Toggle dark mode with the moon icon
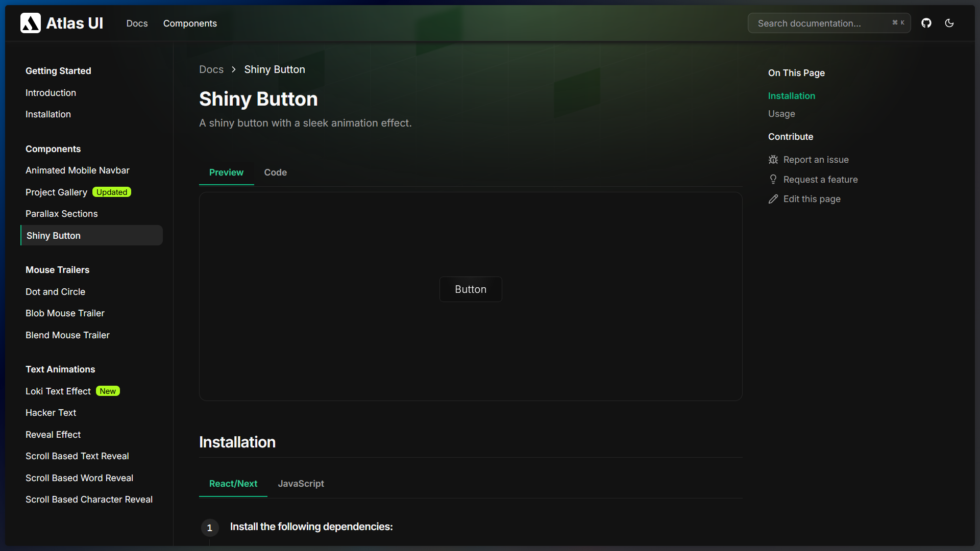 click(949, 23)
